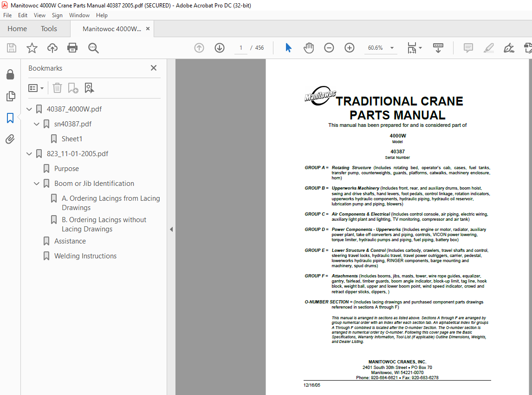Select the 40387_4000W.pdf bookmark label

pos(74,109)
